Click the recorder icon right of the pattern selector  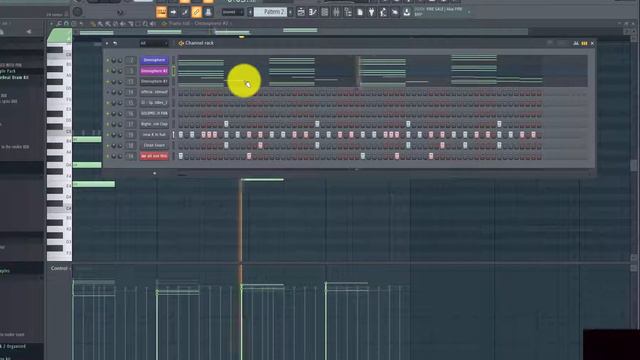click(301, 12)
